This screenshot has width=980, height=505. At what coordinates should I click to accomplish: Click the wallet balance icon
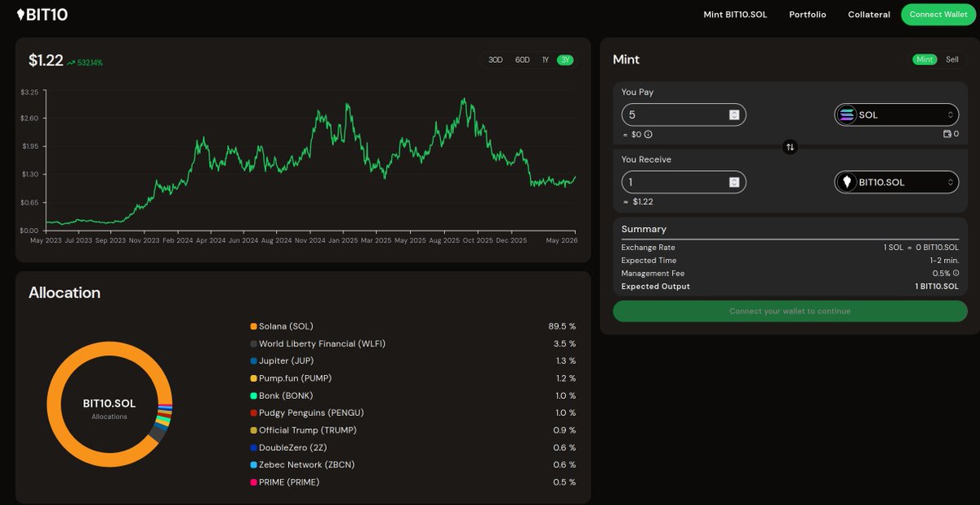(x=947, y=134)
